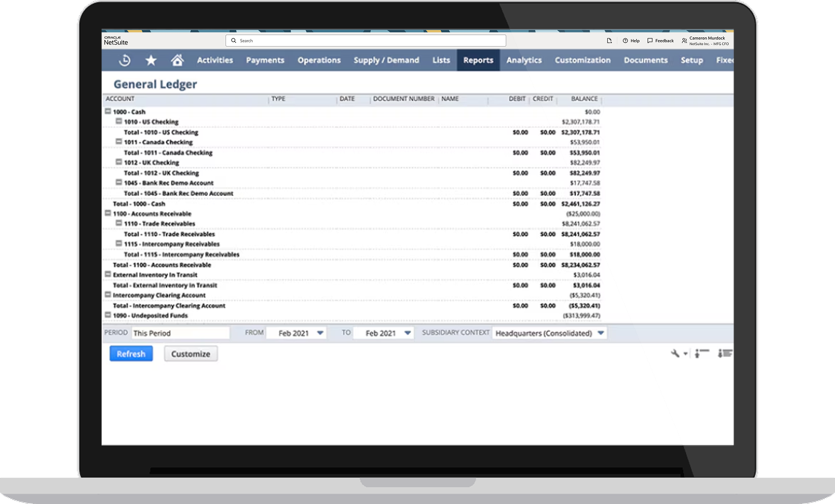This screenshot has width=835, height=504.
Task: Click the Debit column header
Action: (x=517, y=98)
